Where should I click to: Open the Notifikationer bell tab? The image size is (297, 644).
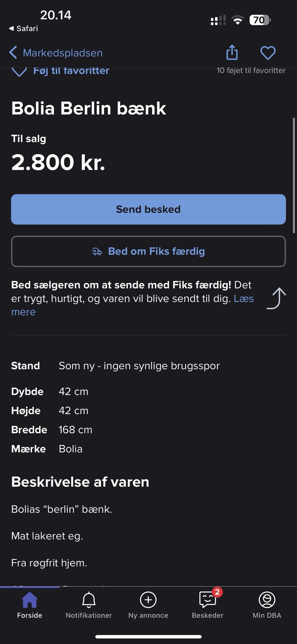(x=89, y=601)
